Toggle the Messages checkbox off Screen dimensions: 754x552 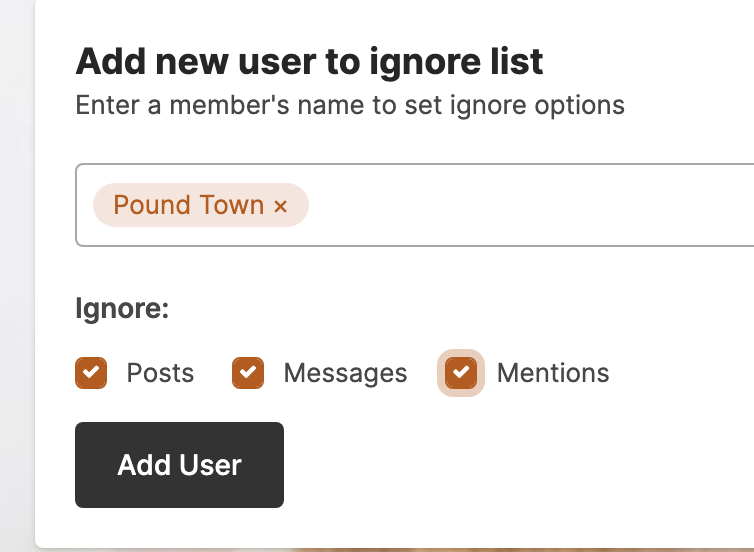click(248, 373)
